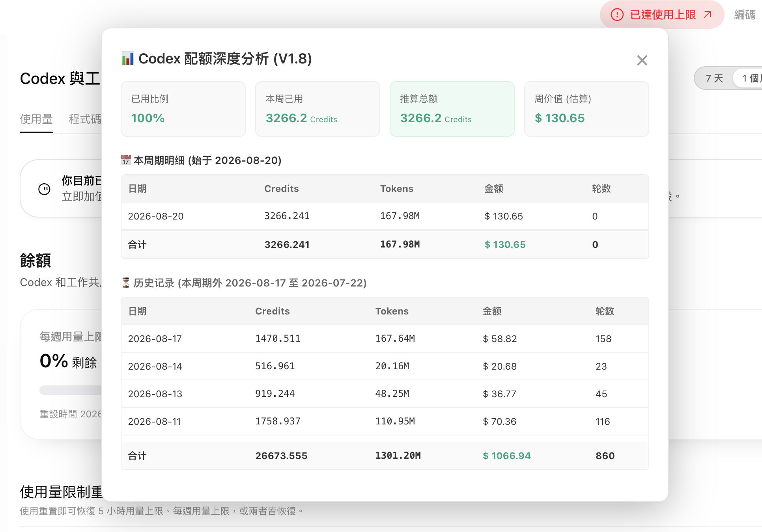Click the green $ 1066.94 history total
The image size is (762, 532).
pyautogui.click(x=507, y=456)
